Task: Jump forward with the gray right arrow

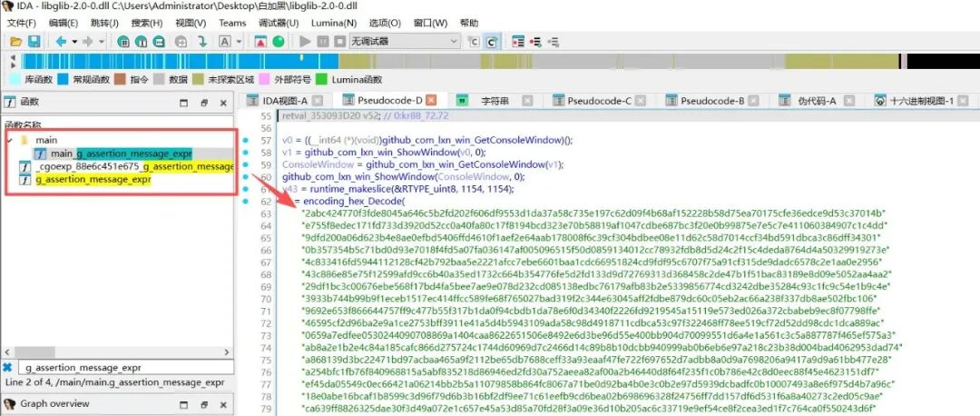Action: [x=87, y=42]
